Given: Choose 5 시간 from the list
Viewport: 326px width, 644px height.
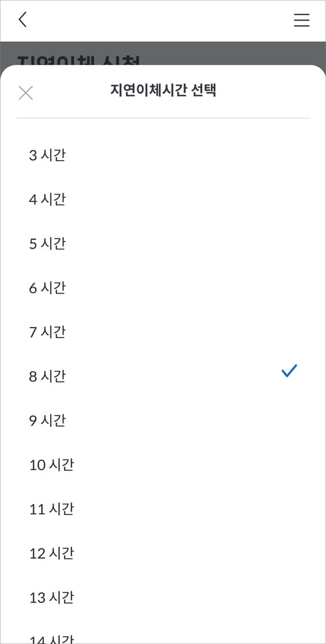Looking at the screenshot, I should point(163,244).
